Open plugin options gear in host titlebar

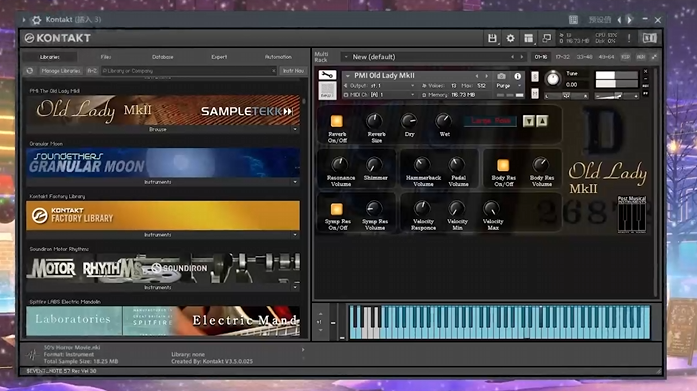[x=37, y=20]
